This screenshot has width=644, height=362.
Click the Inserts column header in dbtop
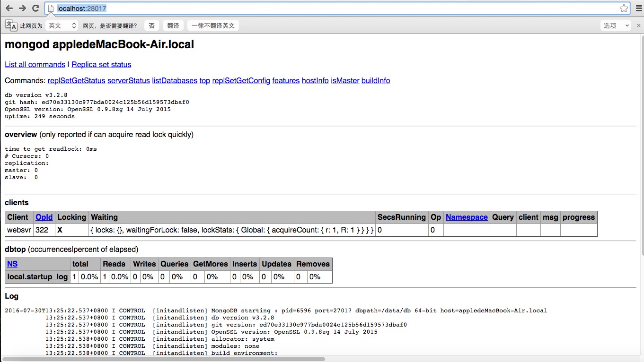(245, 264)
